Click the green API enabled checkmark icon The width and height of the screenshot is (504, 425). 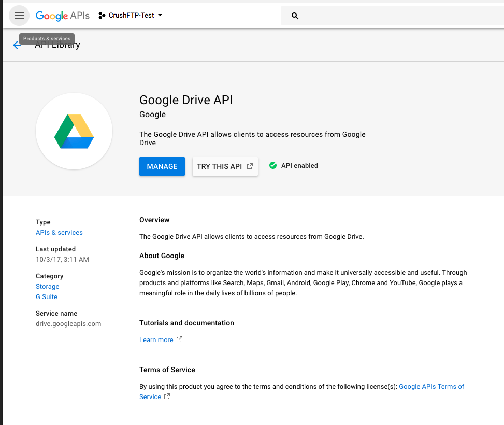pyautogui.click(x=273, y=165)
